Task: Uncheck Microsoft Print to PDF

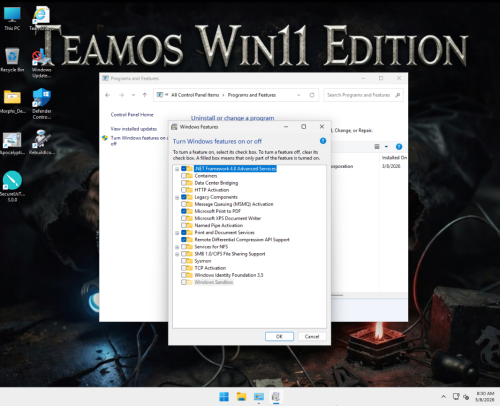Action: 184,211
